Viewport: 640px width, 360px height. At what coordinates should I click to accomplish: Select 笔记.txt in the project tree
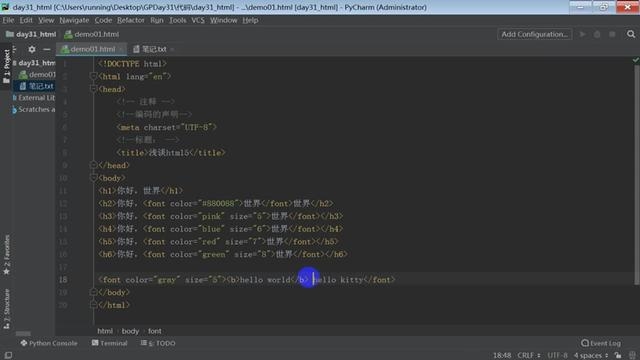[x=37, y=86]
